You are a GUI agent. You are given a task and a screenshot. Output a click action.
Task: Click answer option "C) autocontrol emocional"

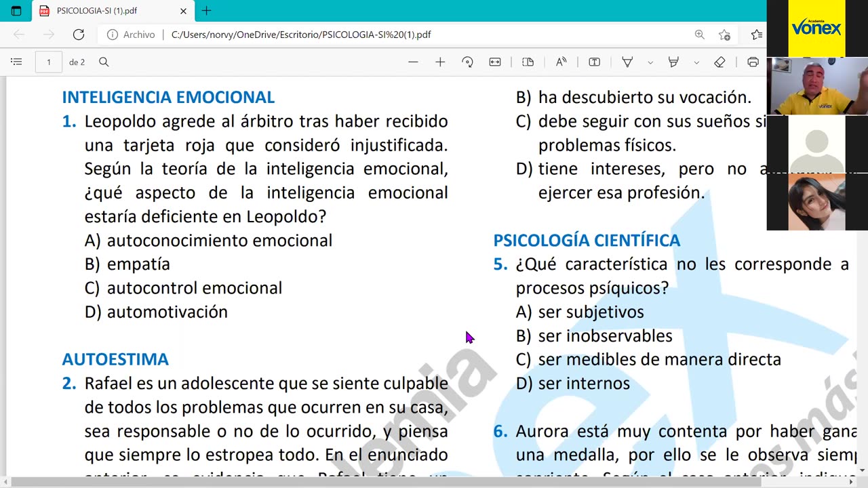[183, 288]
